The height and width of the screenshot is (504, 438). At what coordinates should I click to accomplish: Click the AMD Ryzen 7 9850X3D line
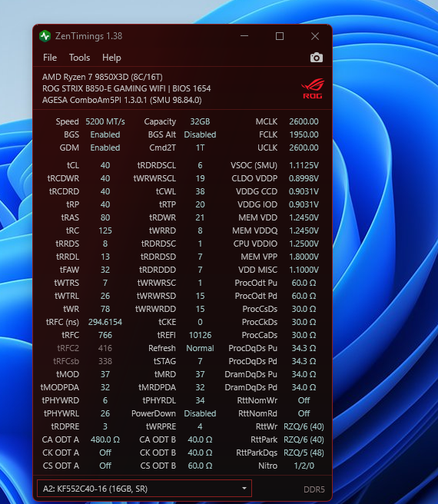(102, 77)
